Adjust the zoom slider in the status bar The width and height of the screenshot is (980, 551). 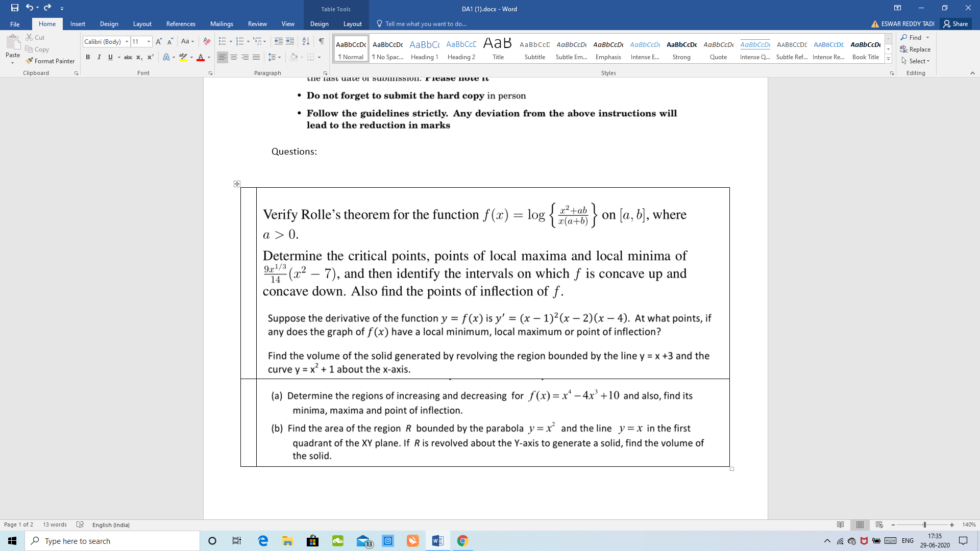coord(924,524)
